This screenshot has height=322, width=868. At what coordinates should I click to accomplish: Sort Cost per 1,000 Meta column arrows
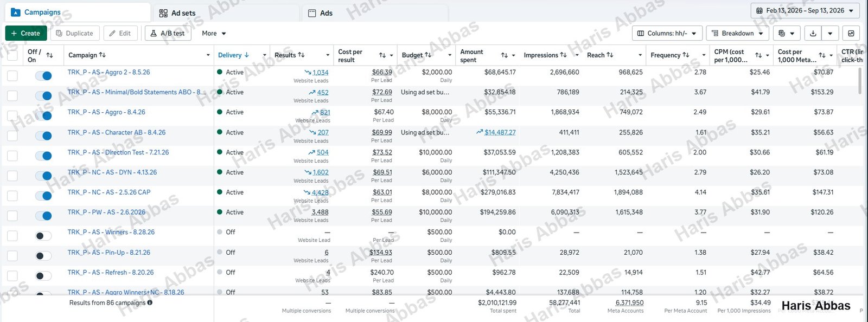tap(822, 55)
